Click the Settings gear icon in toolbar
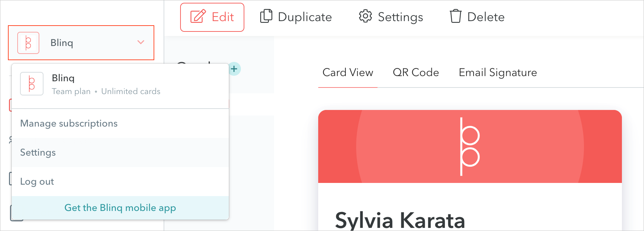This screenshot has height=231, width=644. pos(365,16)
